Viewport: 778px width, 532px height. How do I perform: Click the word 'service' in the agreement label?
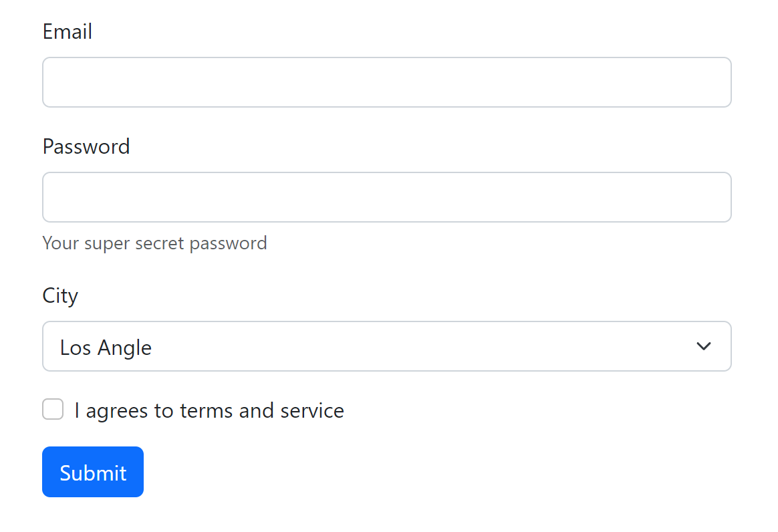point(312,410)
